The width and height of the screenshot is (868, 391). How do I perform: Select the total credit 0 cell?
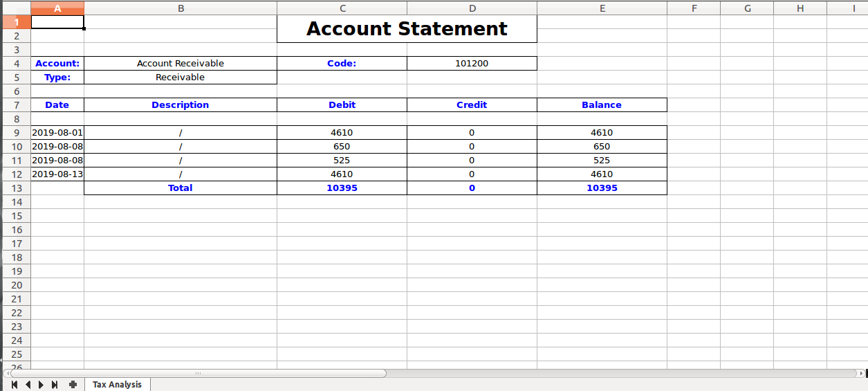pyautogui.click(x=472, y=188)
